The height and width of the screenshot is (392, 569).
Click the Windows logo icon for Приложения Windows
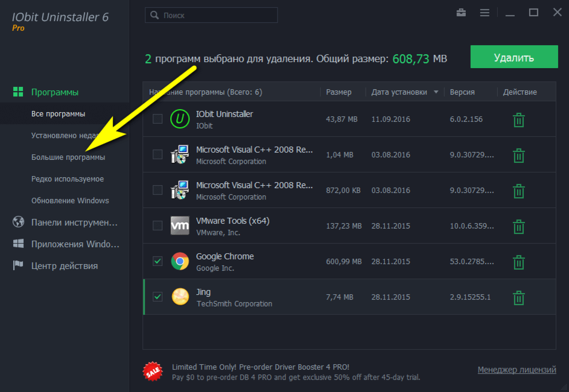[x=18, y=243]
